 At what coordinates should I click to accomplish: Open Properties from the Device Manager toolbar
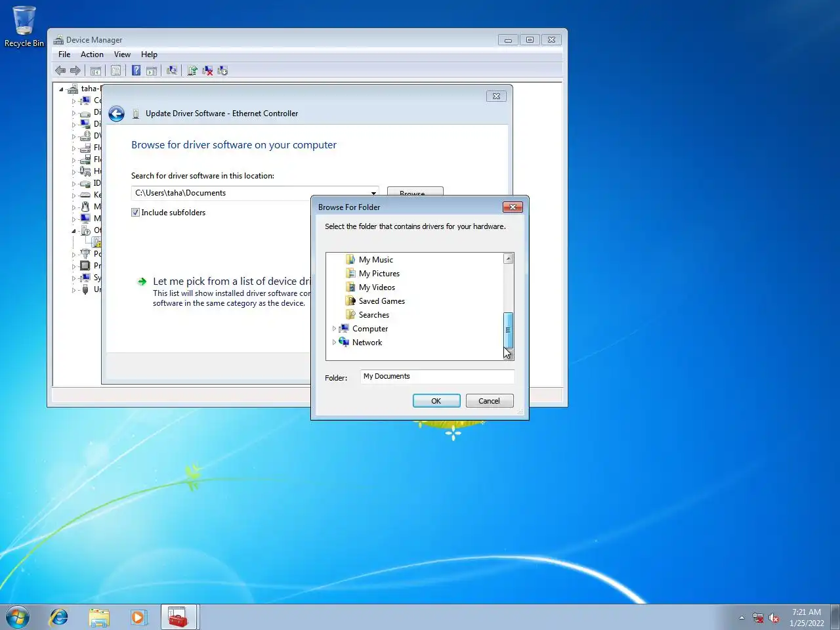116,71
